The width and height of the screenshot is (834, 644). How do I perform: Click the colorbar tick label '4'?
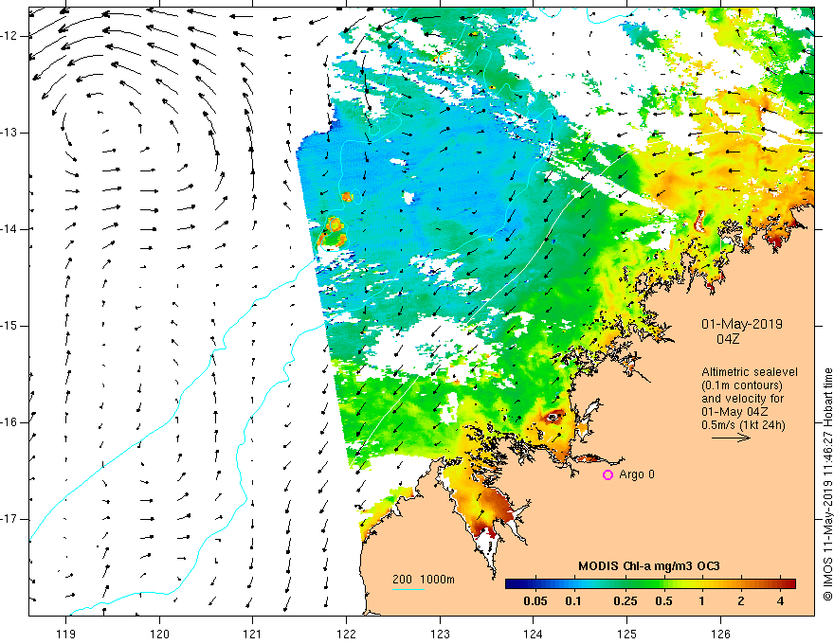click(780, 601)
